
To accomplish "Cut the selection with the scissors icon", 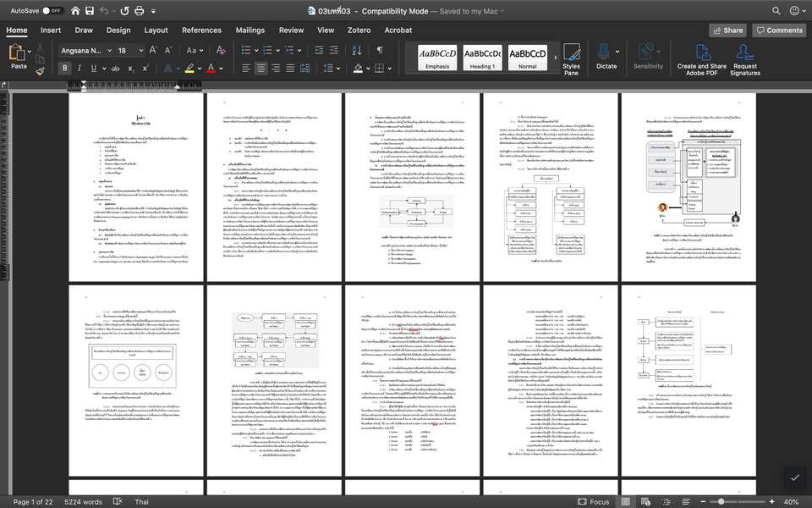I will coord(40,47).
